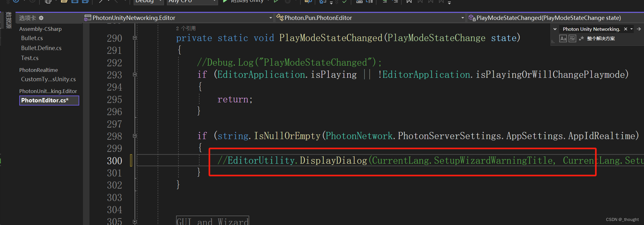The width and height of the screenshot is (644, 225).
Task: Expand the GUI and Wizard region
Action: [x=135, y=222]
